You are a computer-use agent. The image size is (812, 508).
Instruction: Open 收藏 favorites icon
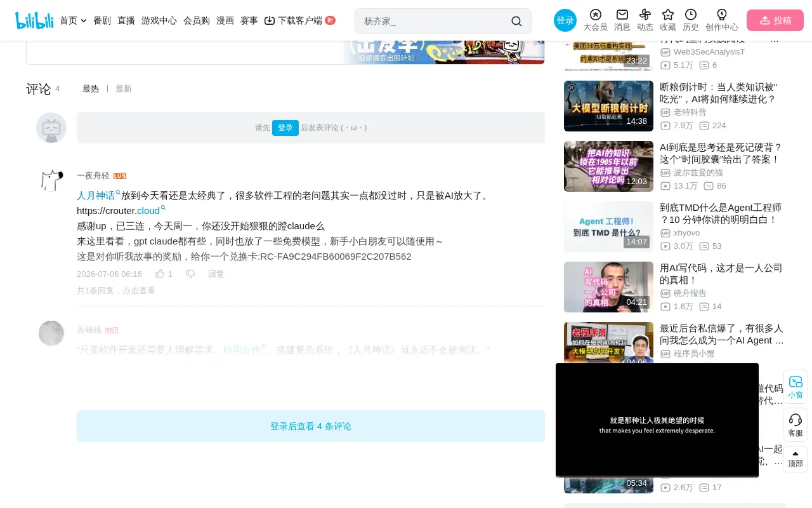point(668,20)
